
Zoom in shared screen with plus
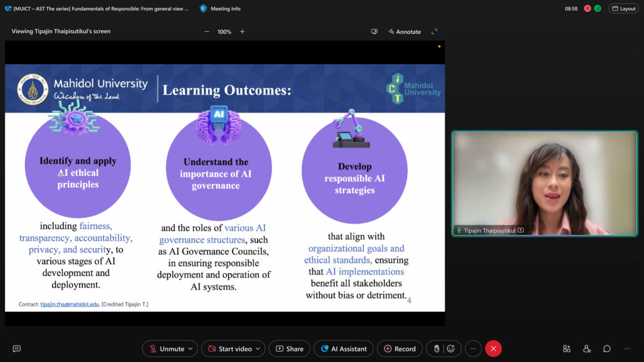click(242, 32)
